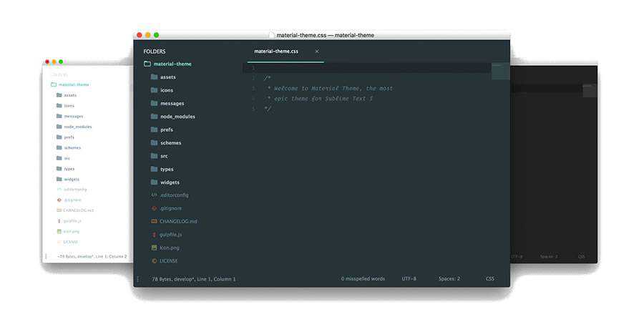
Task: Click the CHANGELOG.md markdown icon in dark sidebar
Action: pyautogui.click(x=154, y=221)
